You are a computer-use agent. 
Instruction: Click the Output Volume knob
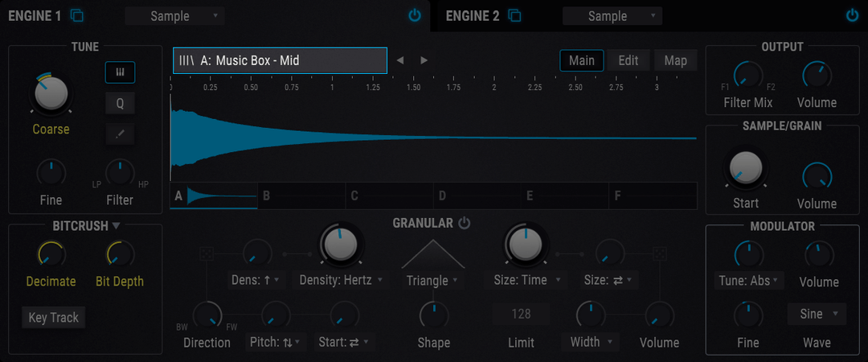817,76
